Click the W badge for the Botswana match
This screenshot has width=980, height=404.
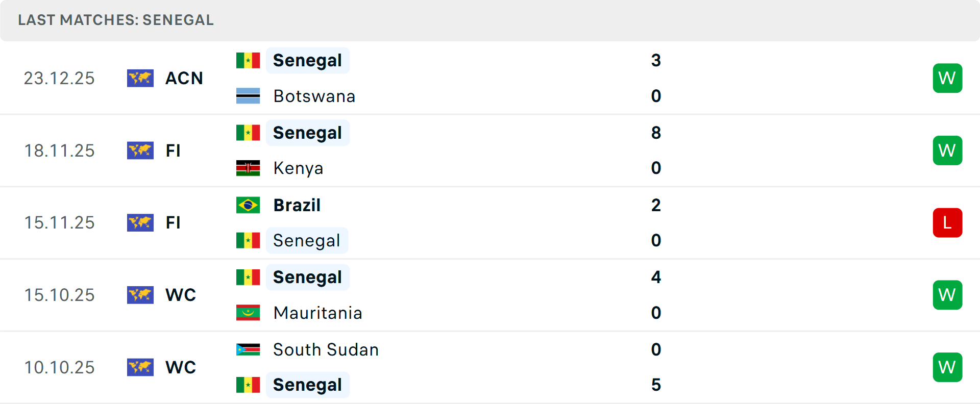(x=947, y=78)
